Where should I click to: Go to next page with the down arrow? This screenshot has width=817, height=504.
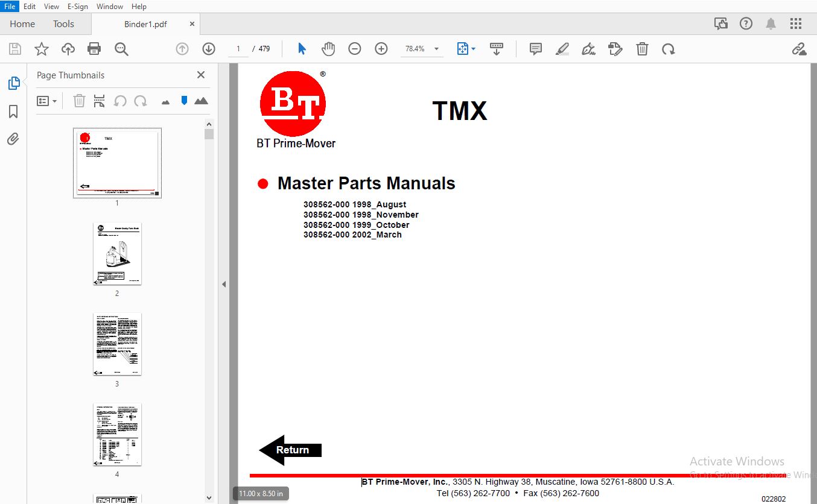point(209,49)
